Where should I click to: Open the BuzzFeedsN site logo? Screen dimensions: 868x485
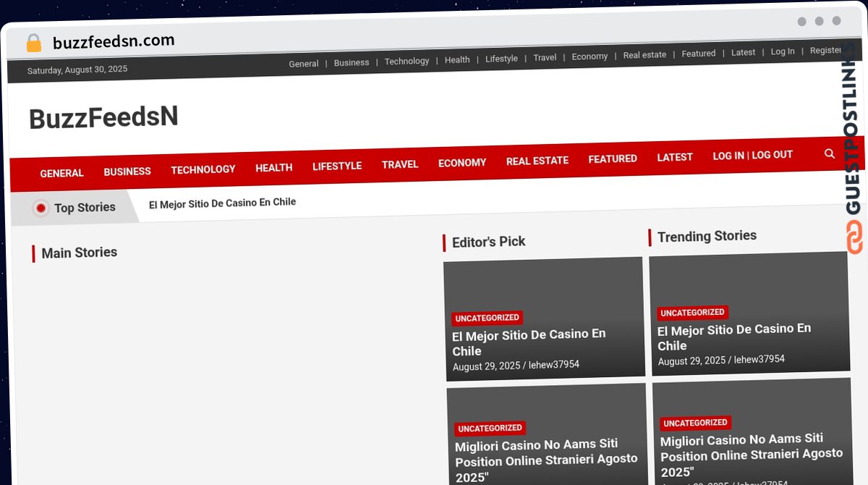tap(103, 118)
